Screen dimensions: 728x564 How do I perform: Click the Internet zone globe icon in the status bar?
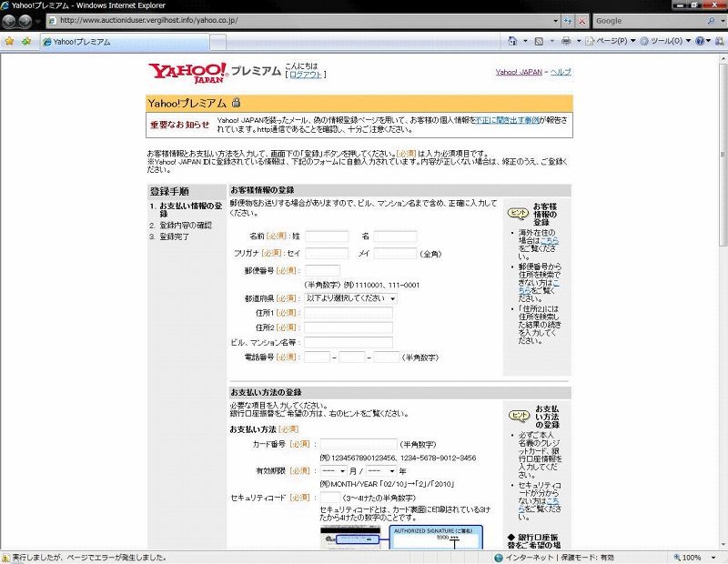[x=499, y=558]
